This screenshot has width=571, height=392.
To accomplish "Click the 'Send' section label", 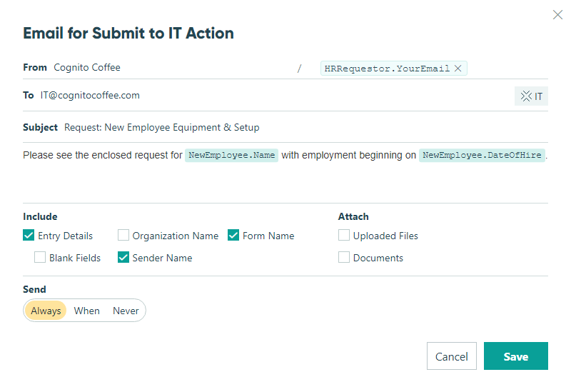I will click(x=34, y=289).
